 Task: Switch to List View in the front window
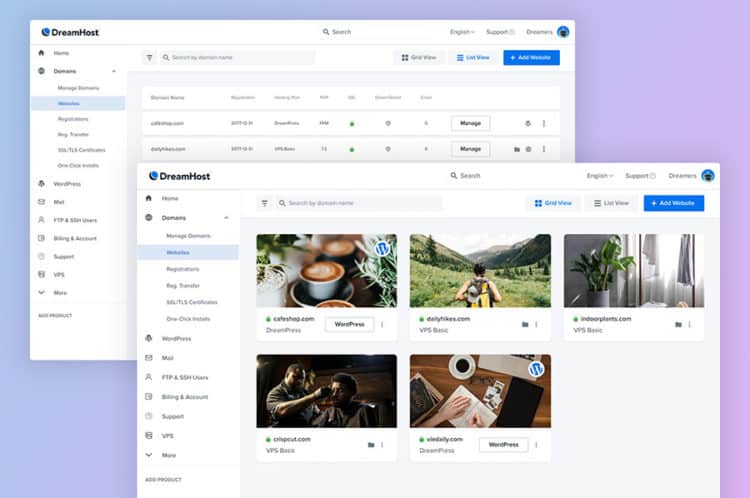click(x=611, y=203)
